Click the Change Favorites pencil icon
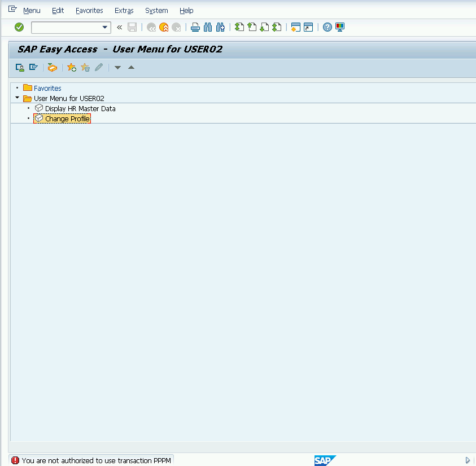Image resolution: width=476 pixels, height=466 pixels. (98, 67)
